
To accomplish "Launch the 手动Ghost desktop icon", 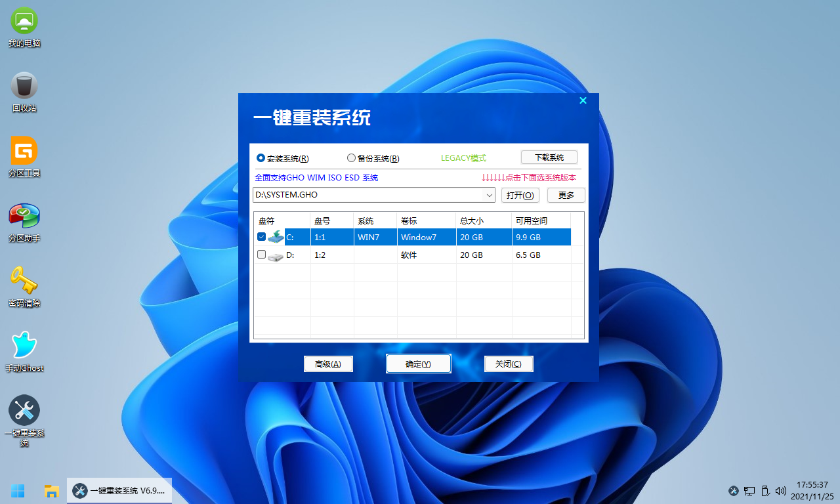I will 24,352.
